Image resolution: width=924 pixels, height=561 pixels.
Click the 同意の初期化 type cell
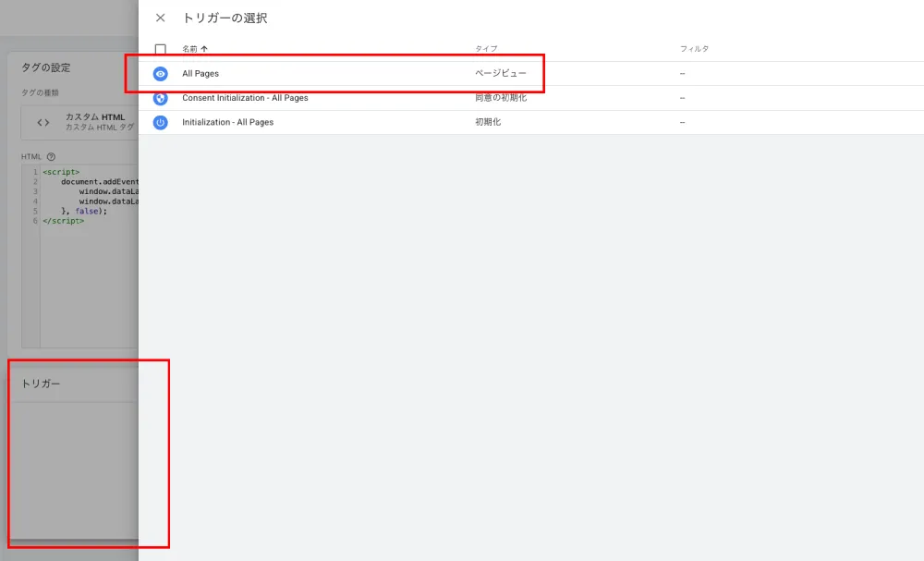pos(501,98)
